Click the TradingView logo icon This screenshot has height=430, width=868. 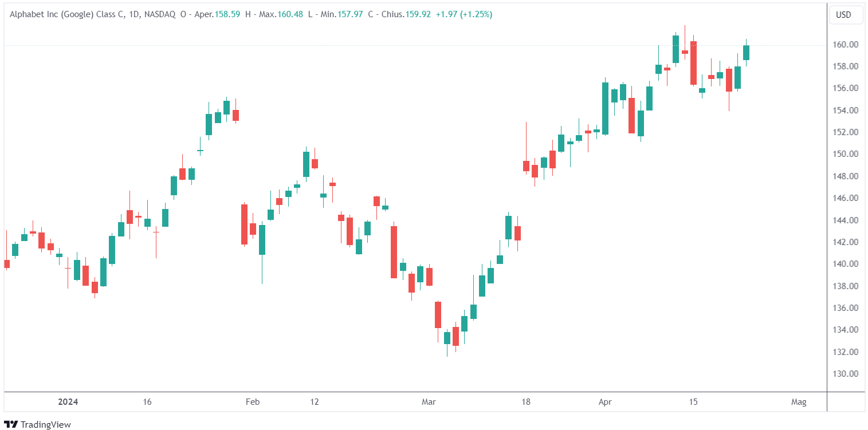11,424
